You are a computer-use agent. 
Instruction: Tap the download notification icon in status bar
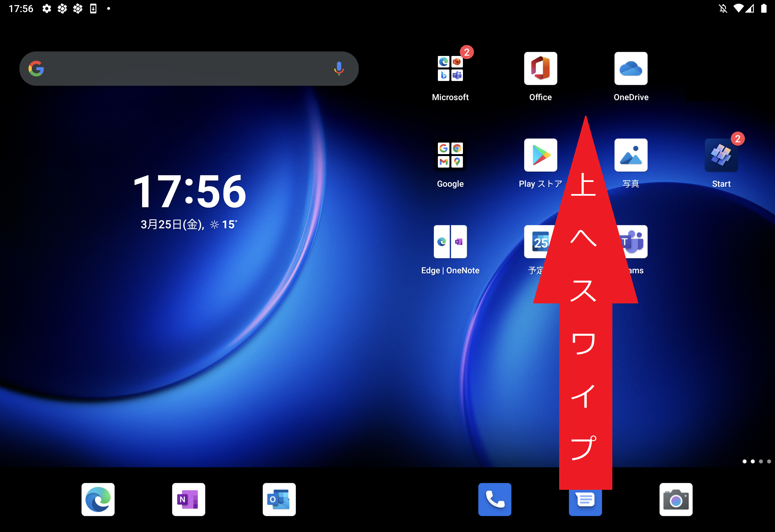click(93, 8)
